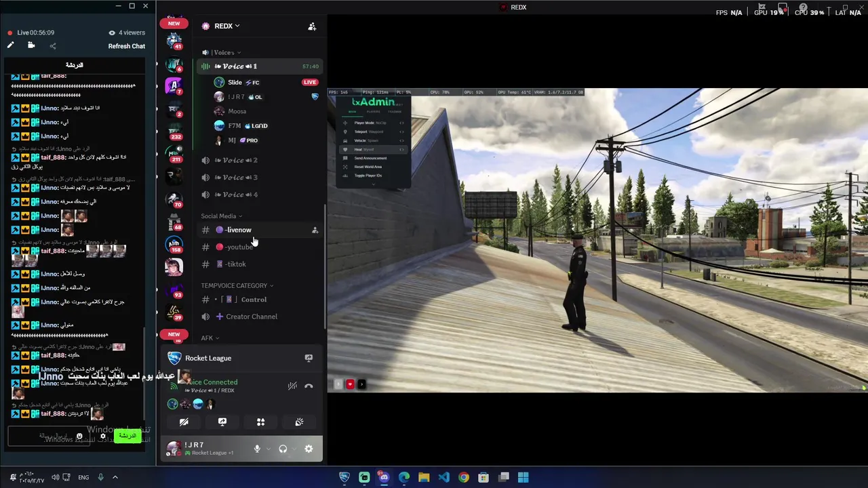Click Toggle Player IDs in txAdmin menu
This screenshot has height=488, width=868.
[x=368, y=176]
